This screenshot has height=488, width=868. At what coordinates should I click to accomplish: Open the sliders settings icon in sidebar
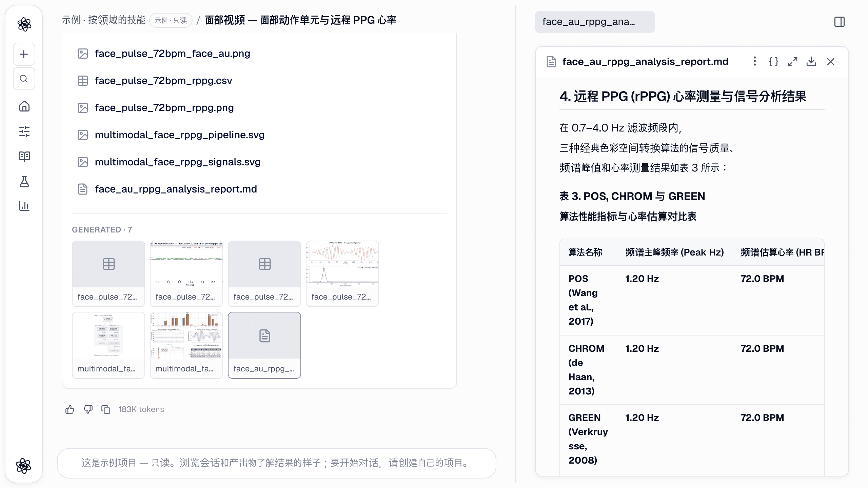tap(24, 131)
